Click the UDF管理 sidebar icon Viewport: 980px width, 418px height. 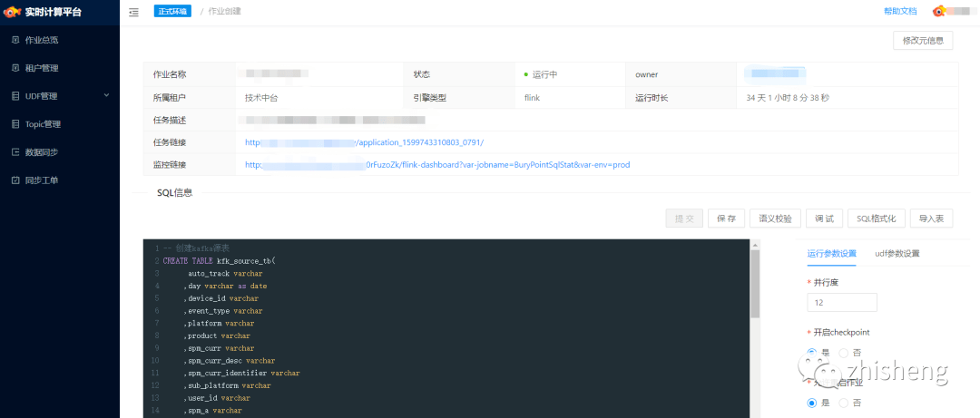point(15,96)
